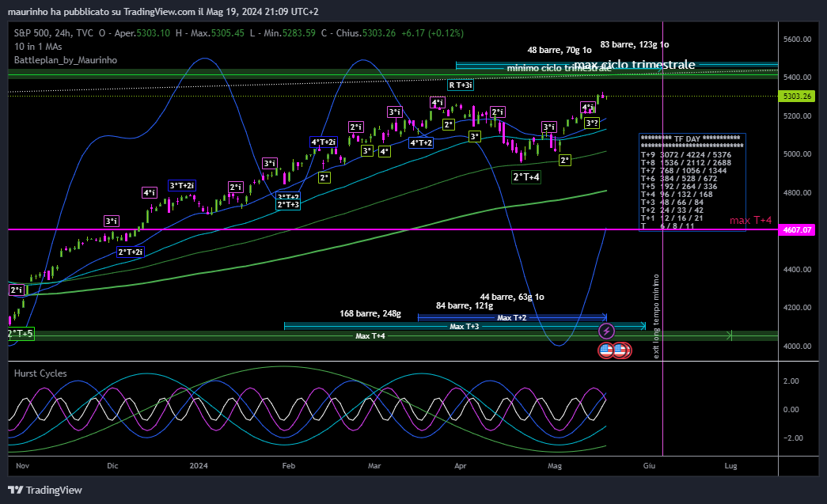Click the 'T+9 3072 / 4224 / 5376' table row
The height and width of the screenshot is (504, 827).
(x=685, y=154)
